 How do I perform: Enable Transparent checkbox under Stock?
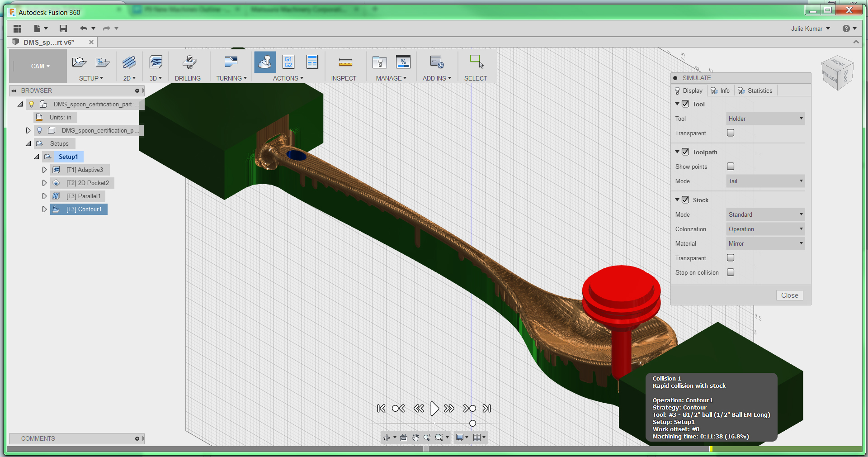tap(731, 258)
